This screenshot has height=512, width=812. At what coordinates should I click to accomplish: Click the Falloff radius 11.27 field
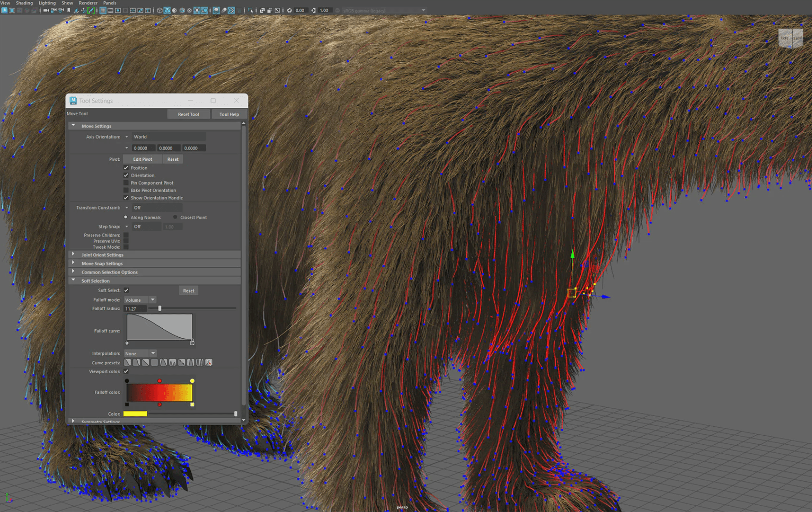135,308
